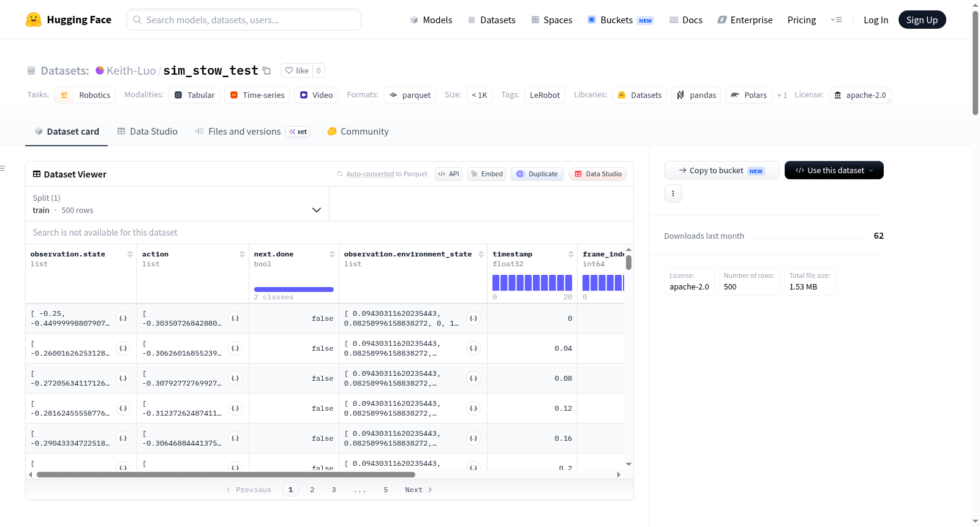The image size is (980, 527).
Task: Click the like heart button
Action: [296, 70]
